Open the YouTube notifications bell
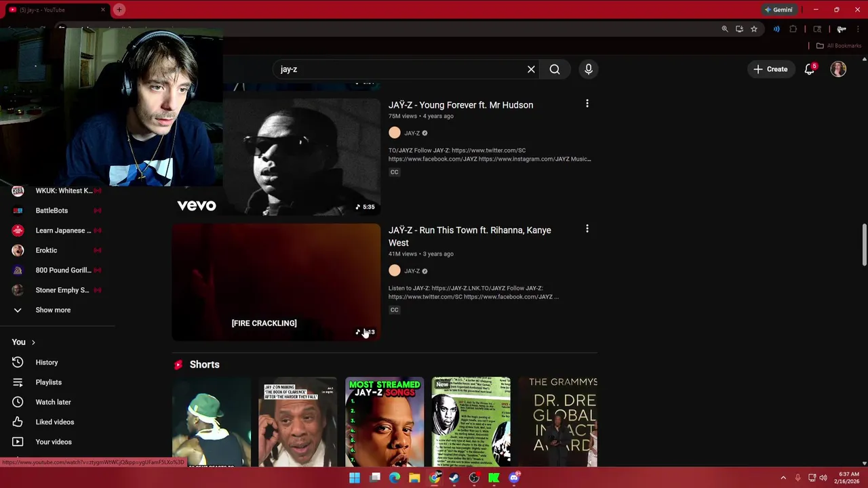The height and width of the screenshot is (488, 868). coord(810,69)
